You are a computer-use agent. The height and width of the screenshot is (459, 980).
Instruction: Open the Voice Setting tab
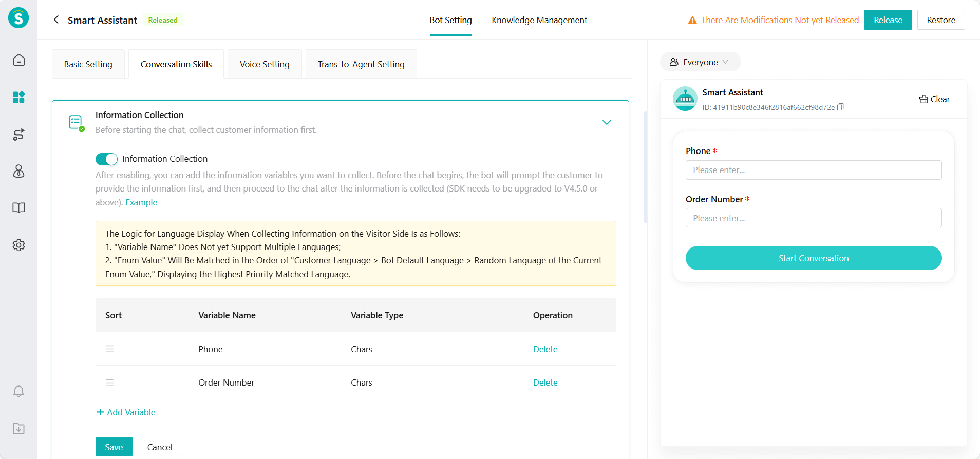tap(265, 64)
